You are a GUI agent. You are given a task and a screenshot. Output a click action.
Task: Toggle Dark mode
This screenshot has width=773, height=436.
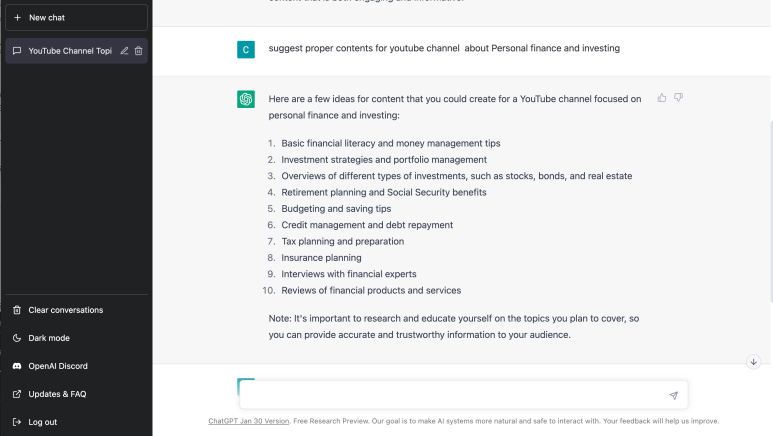tap(49, 338)
